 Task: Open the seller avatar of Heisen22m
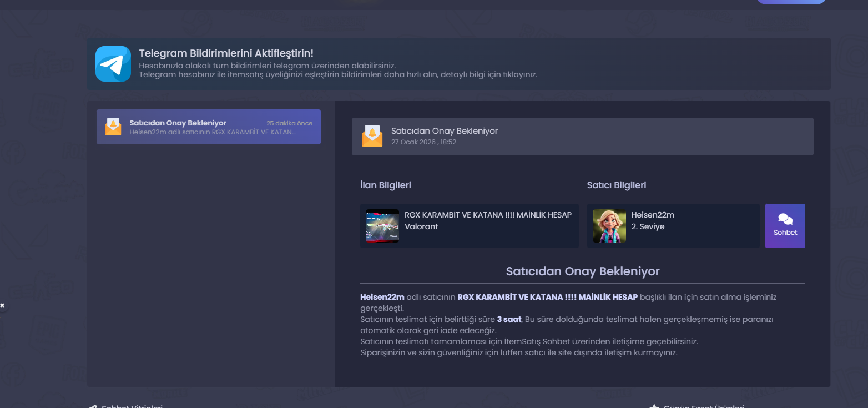tap(609, 226)
